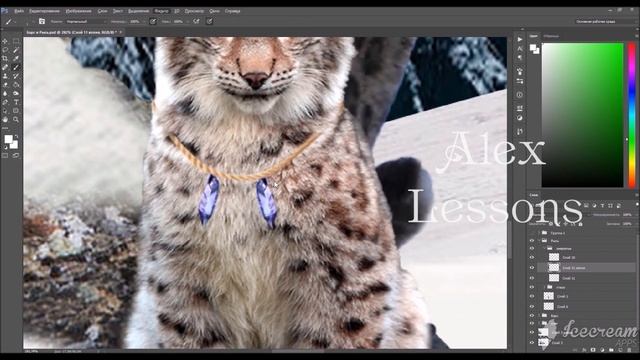The height and width of the screenshot is (360, 640).
Task: Collapse the Рысь group
Action: coord(539,241)
